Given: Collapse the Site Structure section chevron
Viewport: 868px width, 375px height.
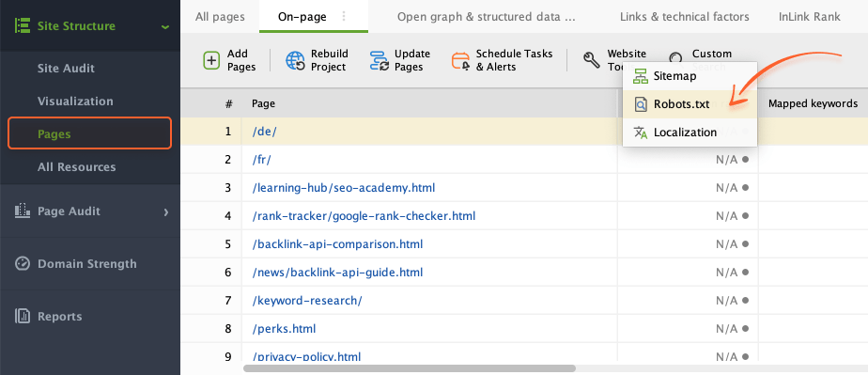Looking at the screenshot, I should [x=165, y=26].
